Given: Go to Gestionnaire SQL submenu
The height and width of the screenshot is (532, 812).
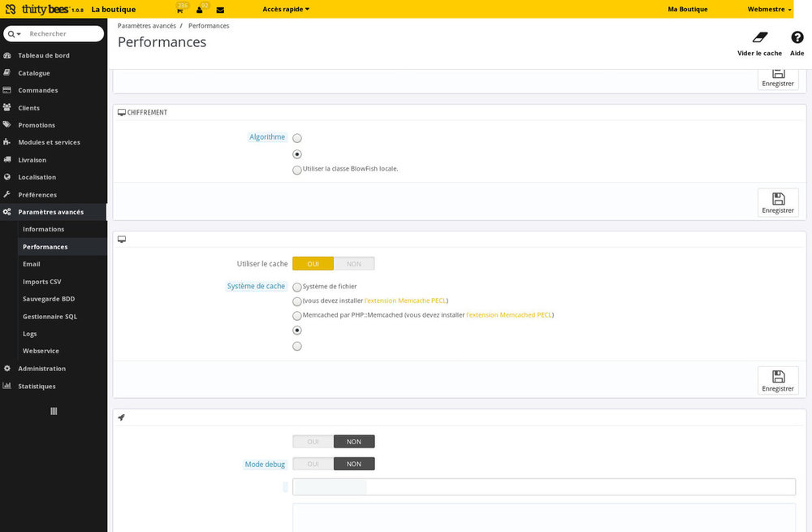Looking at the screenshot, I should click(x=50, y=316).
